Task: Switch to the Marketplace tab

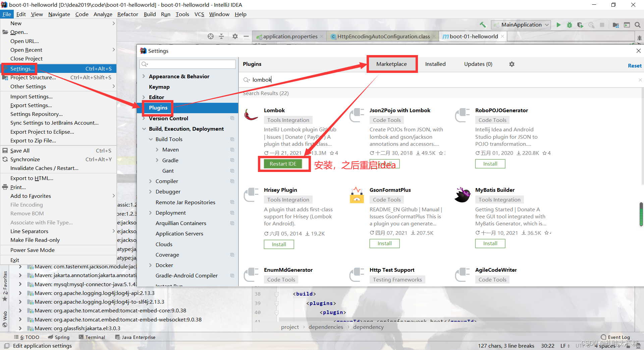Action: pos(391,64)
